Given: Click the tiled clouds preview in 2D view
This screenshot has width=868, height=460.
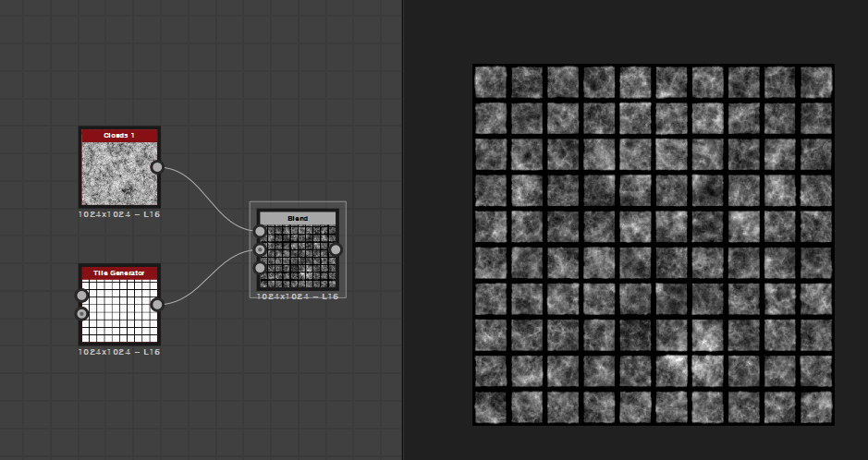Looking at the screenshot, I should 654,245.
